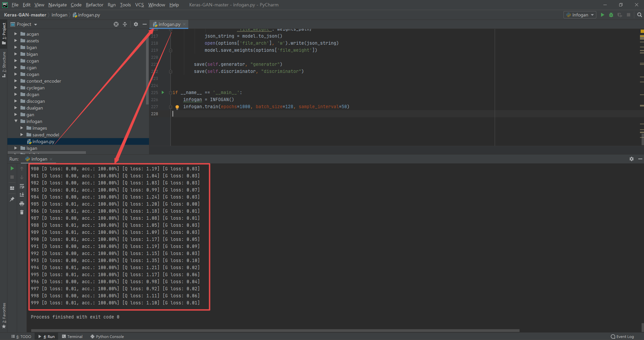
Task: Close the infogan Run tab
Action: [x=51, y=159]
